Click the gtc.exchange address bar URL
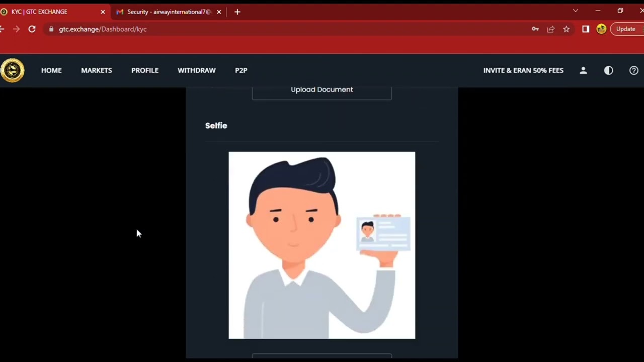Viewport: 644px width, 362px height. pyautogui.click(x=103, y=29)
